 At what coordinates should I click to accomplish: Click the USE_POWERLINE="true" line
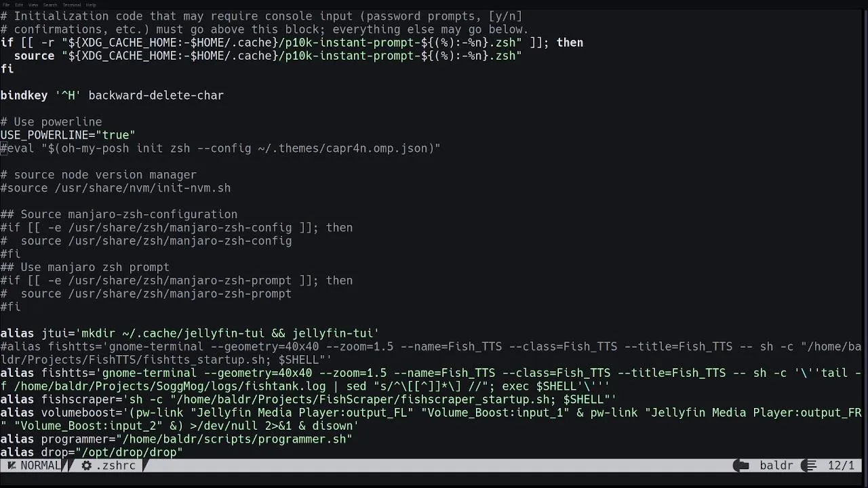point(68,135)
